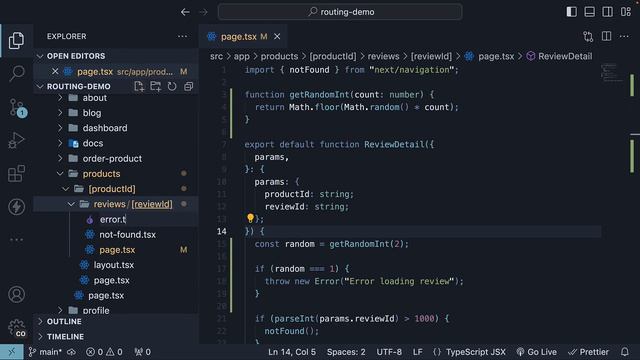This screenshot has width=640, height=360.
Task: Split the editor to the right
Action: (x=607, y=36)
